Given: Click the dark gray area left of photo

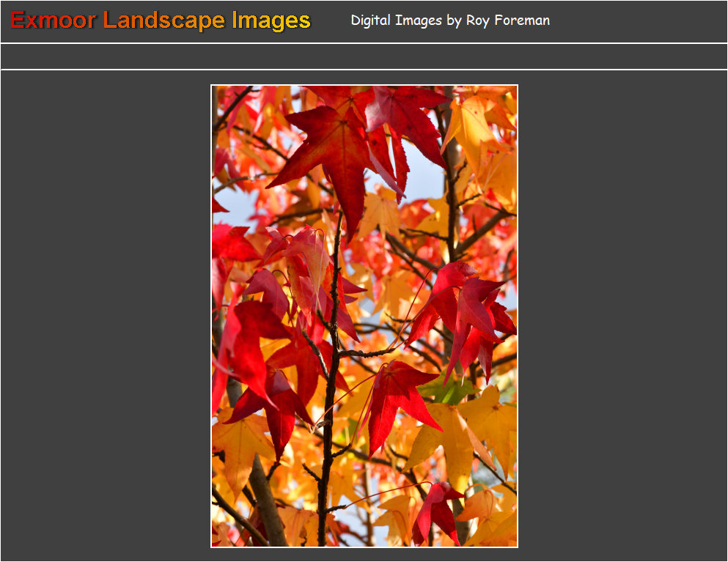Looking at the screenshot, I should pyautogui.click(x=106, y=316).
